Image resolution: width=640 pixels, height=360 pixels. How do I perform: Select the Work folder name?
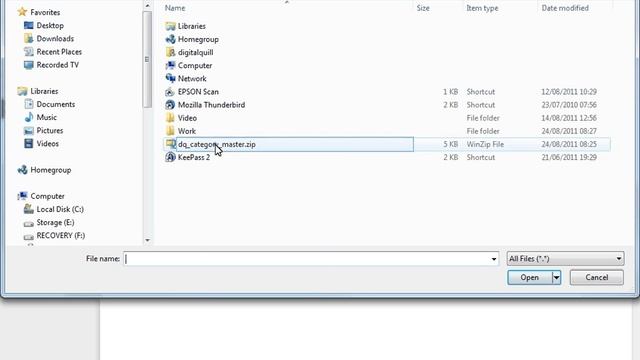tap(187, 131)
